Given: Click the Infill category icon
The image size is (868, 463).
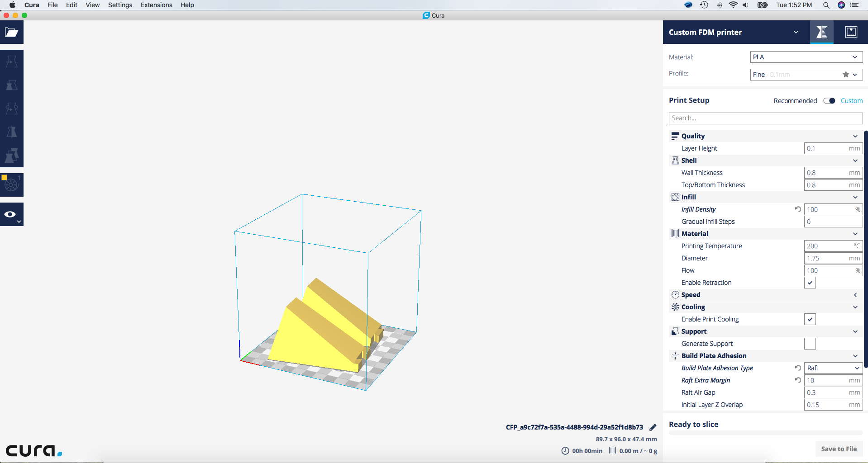Looking at the screenshot, I should coord(675,197).
